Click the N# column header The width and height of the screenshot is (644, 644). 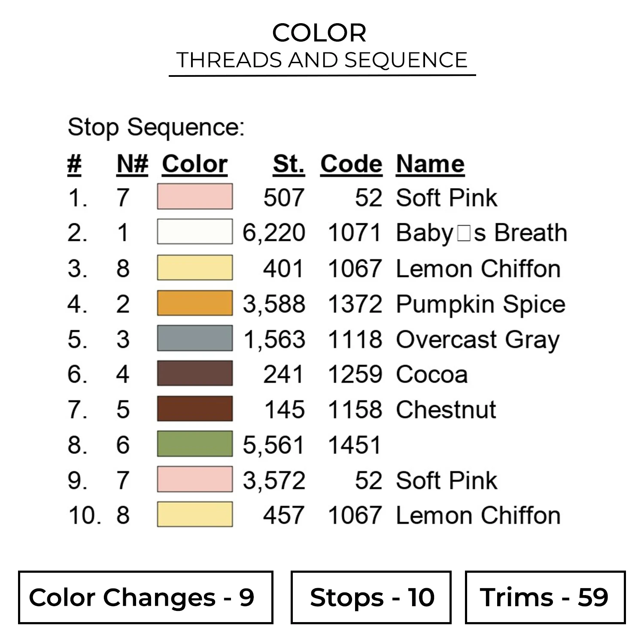click(x=132, y=164)
